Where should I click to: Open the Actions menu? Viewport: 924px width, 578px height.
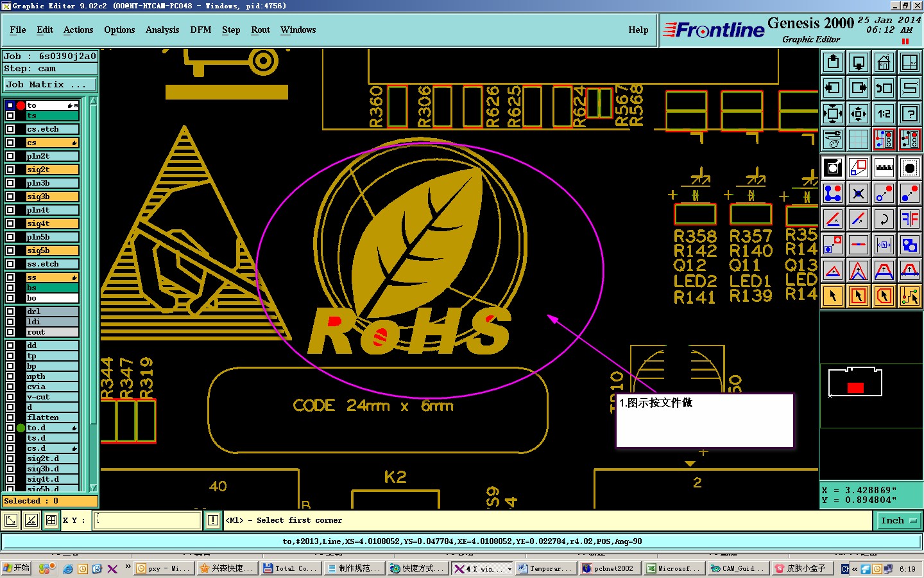click(x=78, y=30)
